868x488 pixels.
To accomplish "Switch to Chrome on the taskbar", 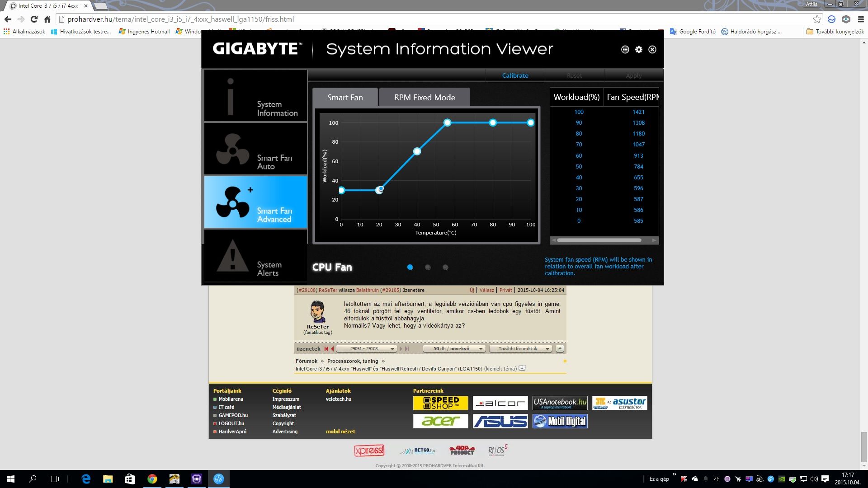I will click(x=152, y=479).
